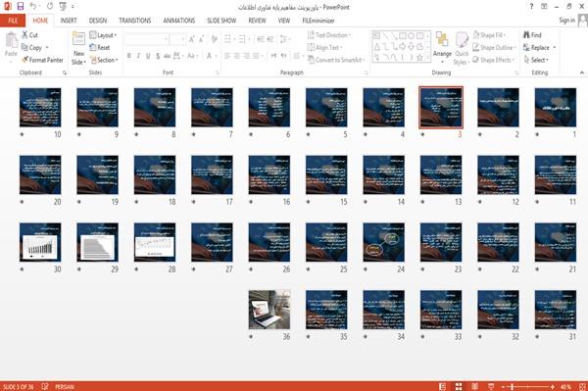Screen dimensions: 588x391
Task: Click the Undo arrow icon
Action: coord(33,6)
